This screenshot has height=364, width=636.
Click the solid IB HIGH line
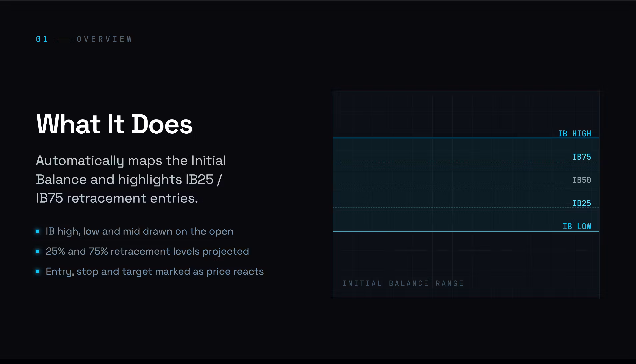pos(466,138)
